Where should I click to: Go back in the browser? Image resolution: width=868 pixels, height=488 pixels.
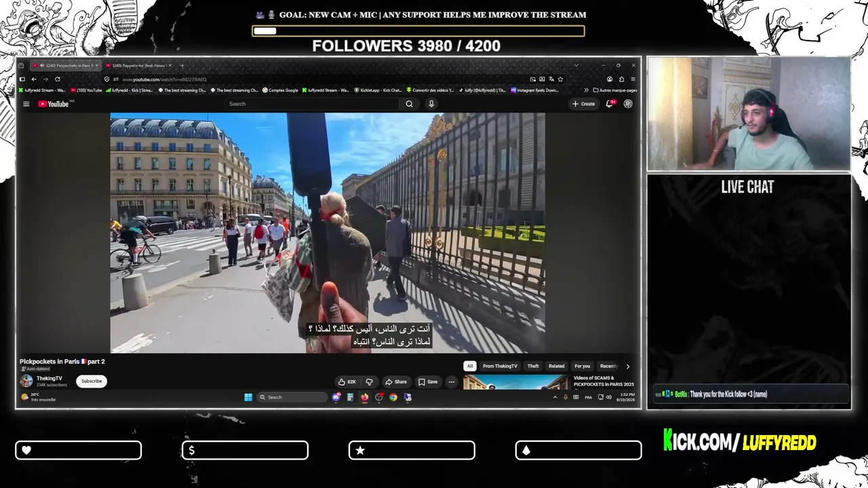click(x=34, y=79)
